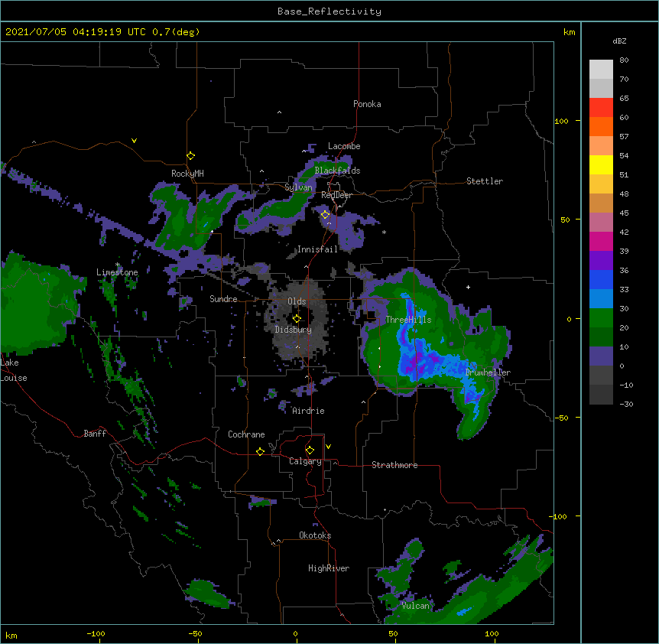Pick the magenta swatch in the dBZ legend
Image resolution: width=659 pixels, height=644 pixels.
coord(601,241)
